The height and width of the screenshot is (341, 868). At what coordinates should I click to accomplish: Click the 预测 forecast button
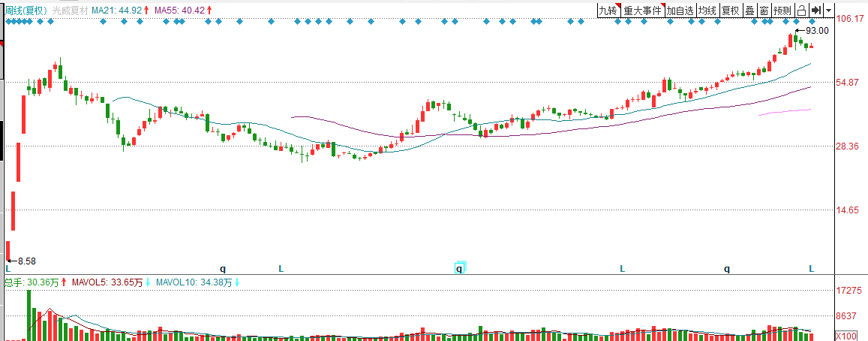click(782, 10)
